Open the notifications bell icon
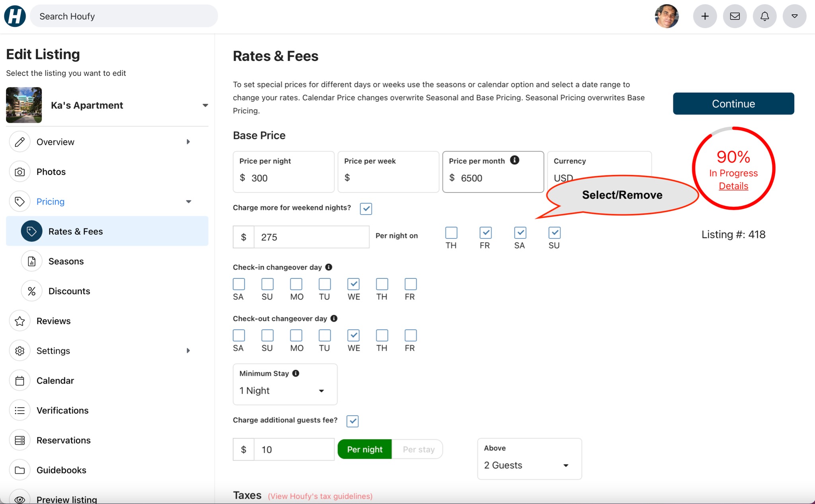 pyautogui.click(x=764, y=16)
